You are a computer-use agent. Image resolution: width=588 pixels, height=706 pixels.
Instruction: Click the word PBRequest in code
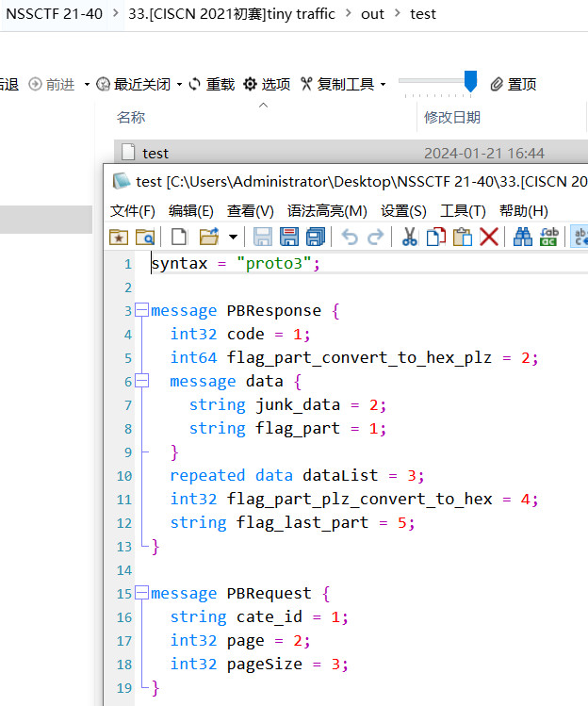click(x=269, y=594)
